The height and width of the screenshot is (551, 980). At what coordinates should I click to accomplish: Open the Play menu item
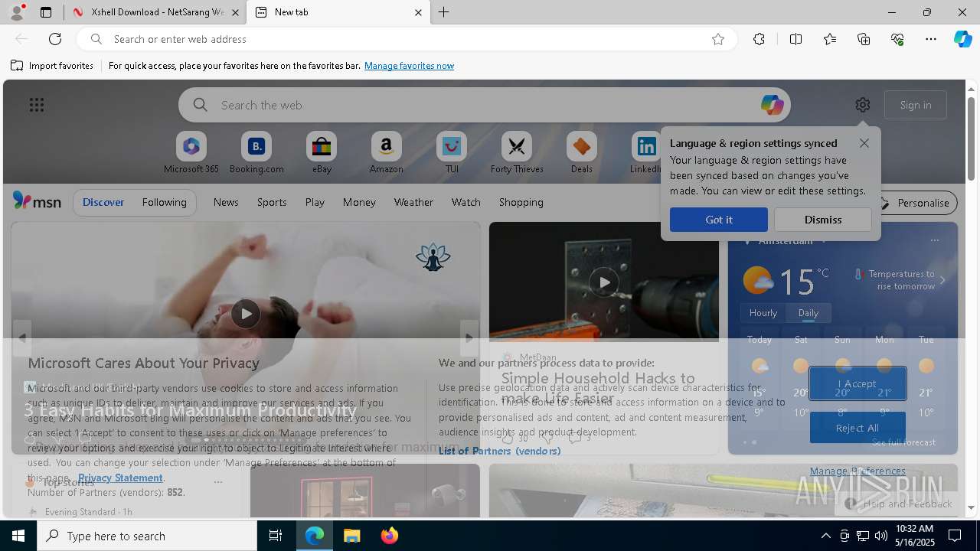pos(315,202)
